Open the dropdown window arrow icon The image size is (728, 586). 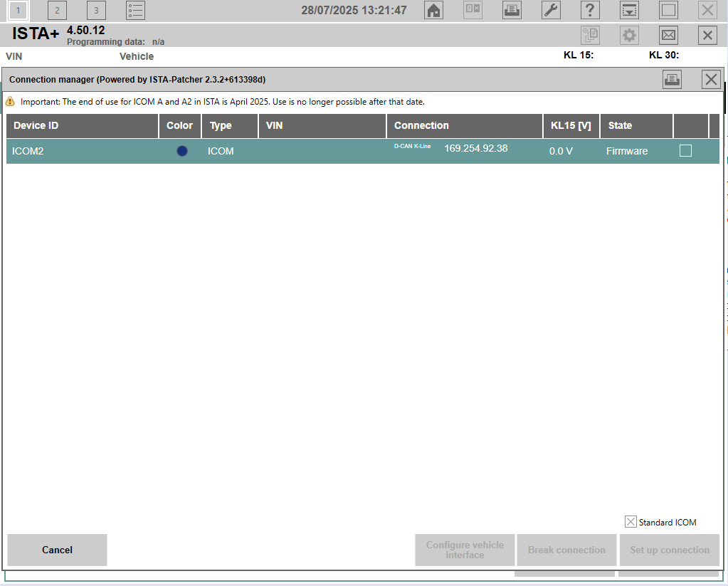click(x=629, y=10)
